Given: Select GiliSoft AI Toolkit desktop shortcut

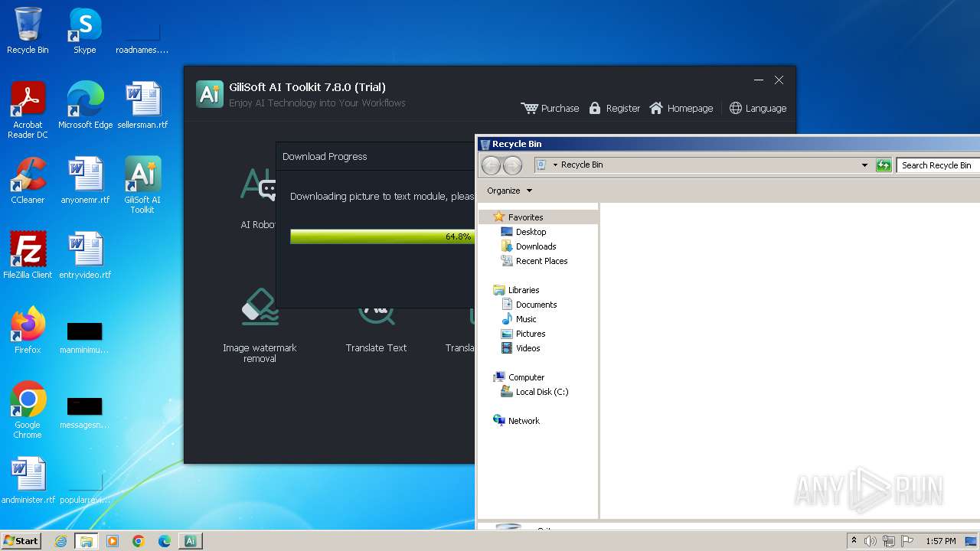Looking at the screenshot, I should click(x=142, y=186).
